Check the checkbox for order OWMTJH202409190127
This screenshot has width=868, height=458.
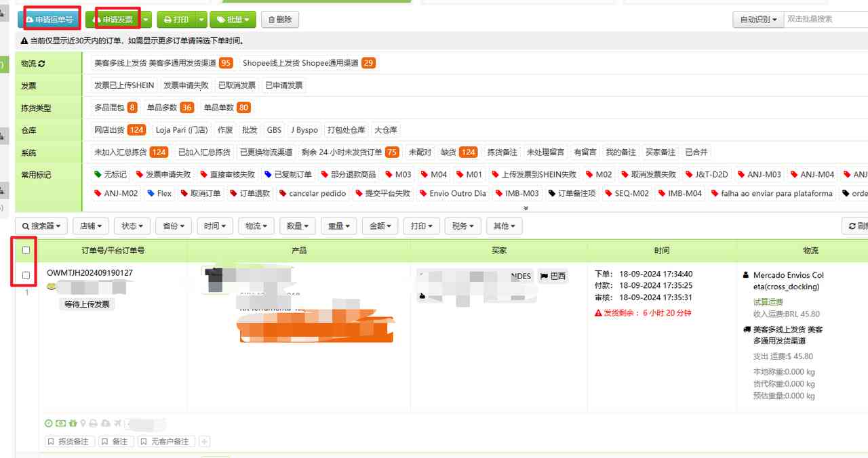[25, 275]
